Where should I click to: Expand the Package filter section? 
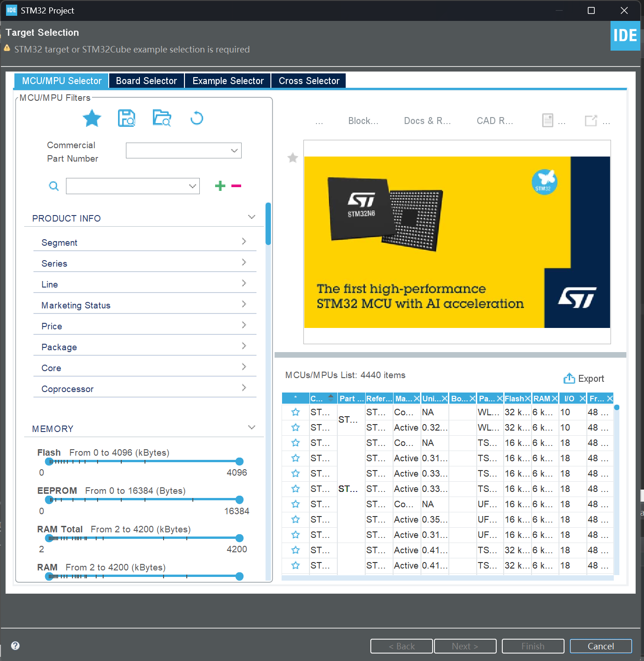point(145,347)
